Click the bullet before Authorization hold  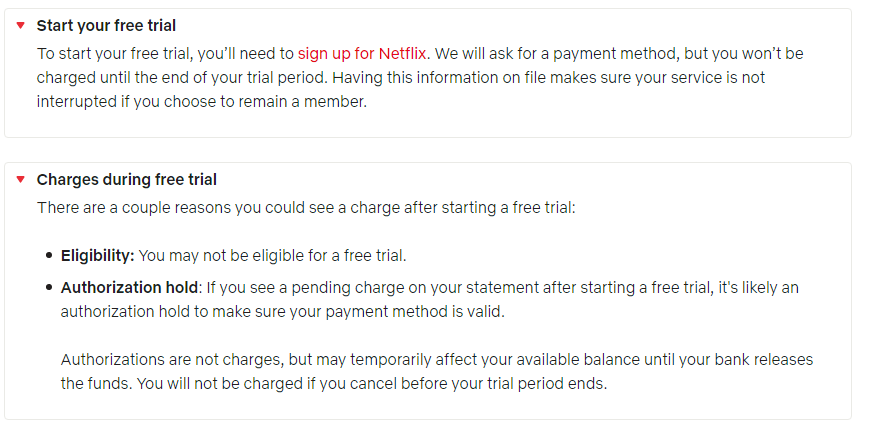49,288
